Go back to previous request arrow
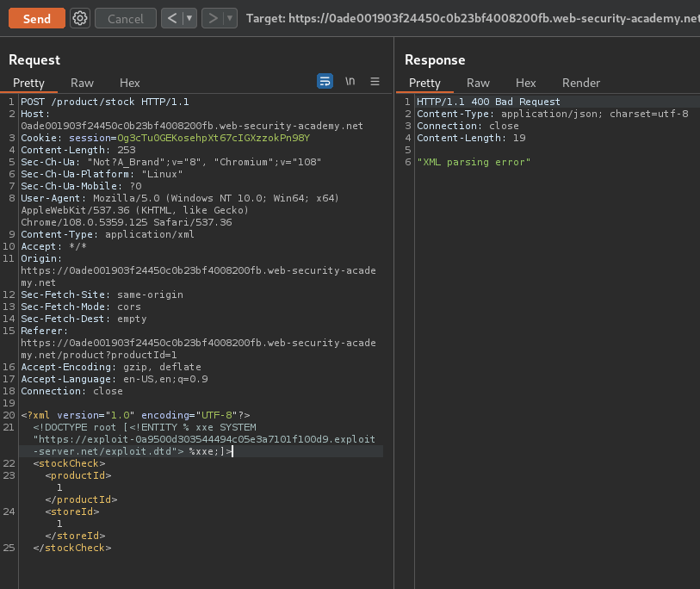This screenshot has height=589, width=700. coord(172,18)
